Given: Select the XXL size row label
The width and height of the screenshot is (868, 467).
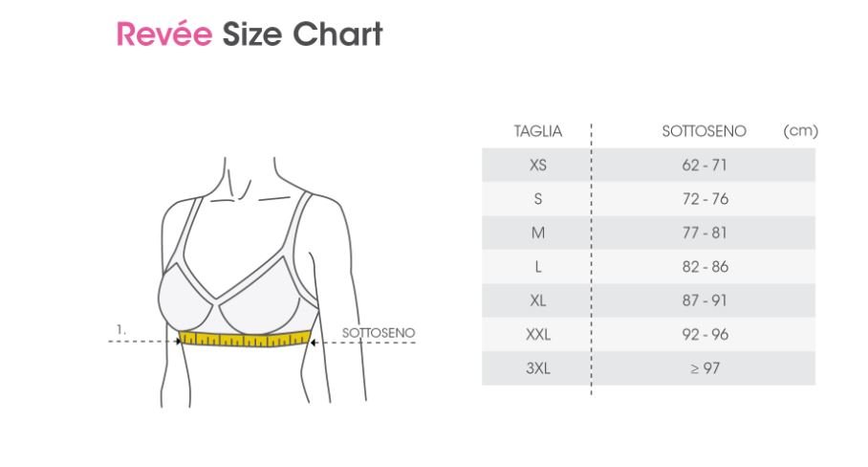Looking at the screenshot, I should (x=537, y=335).
